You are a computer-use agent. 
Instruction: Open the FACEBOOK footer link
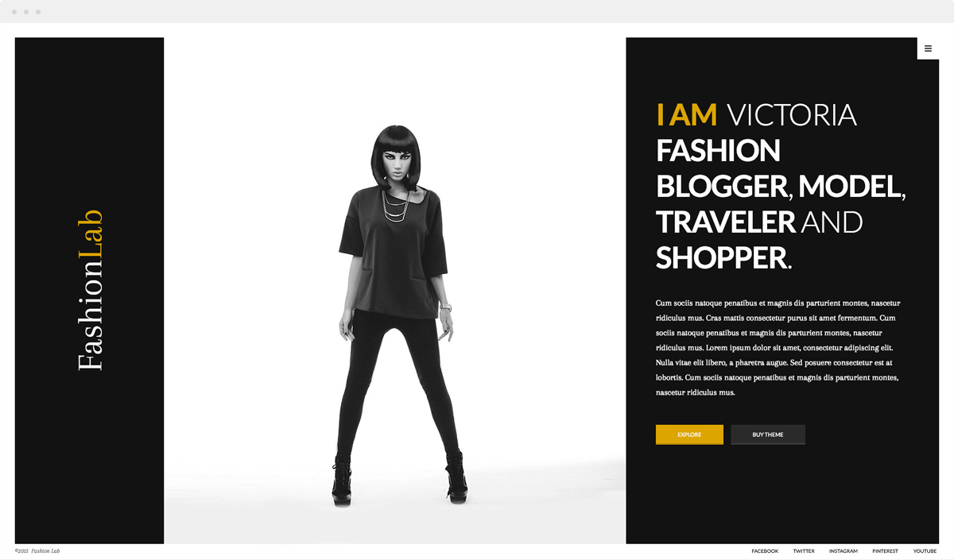click(765, 551)
